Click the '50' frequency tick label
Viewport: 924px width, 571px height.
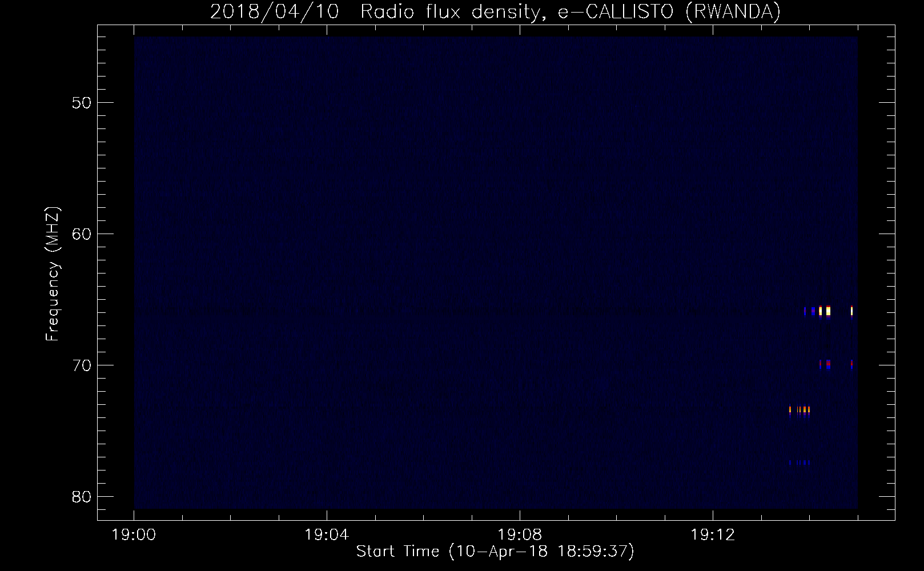pyautogui.click(x=82, y=103)
